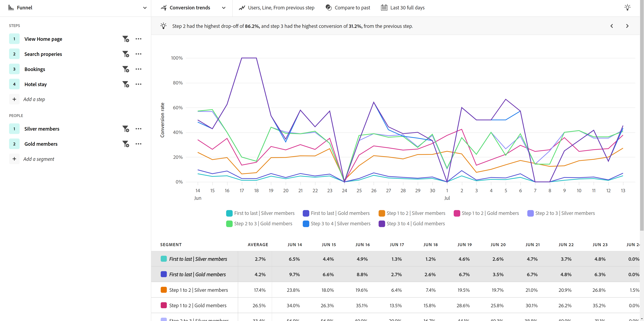The width and height of the screenshot is (644, 321).
Task: Click Add a segment link
Action: pyautogui.click(x=39, y=159)
